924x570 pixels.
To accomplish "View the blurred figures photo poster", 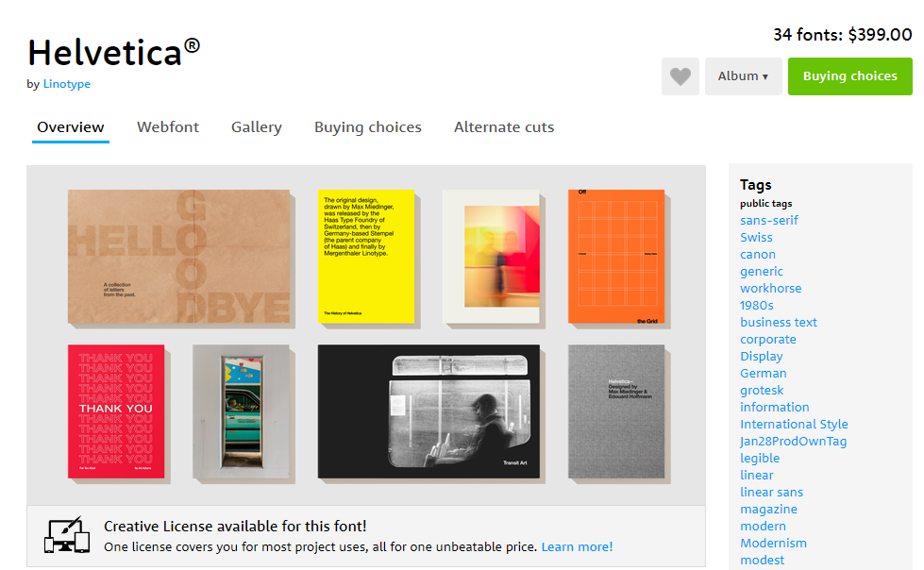I will [x=491, y=257].
